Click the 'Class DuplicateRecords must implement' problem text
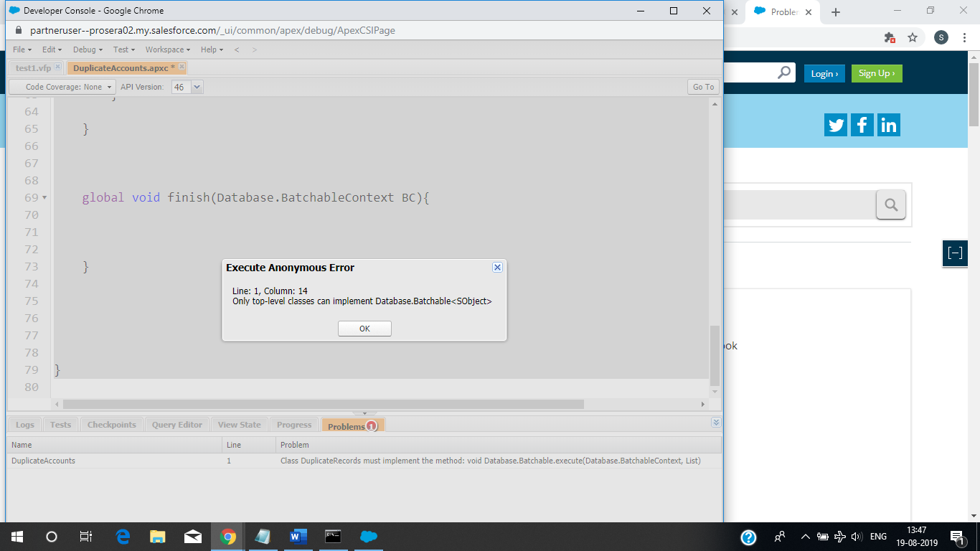980x551 pixels. tap(490, 461)
